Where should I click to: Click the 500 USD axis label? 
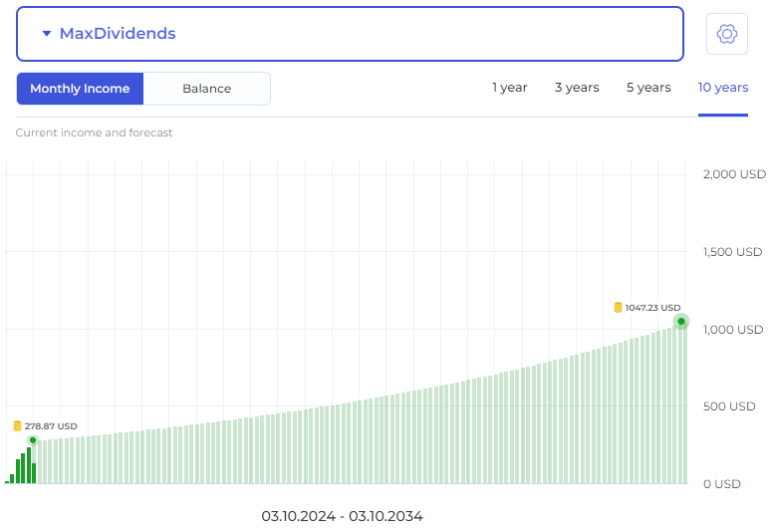pos(729,406)
